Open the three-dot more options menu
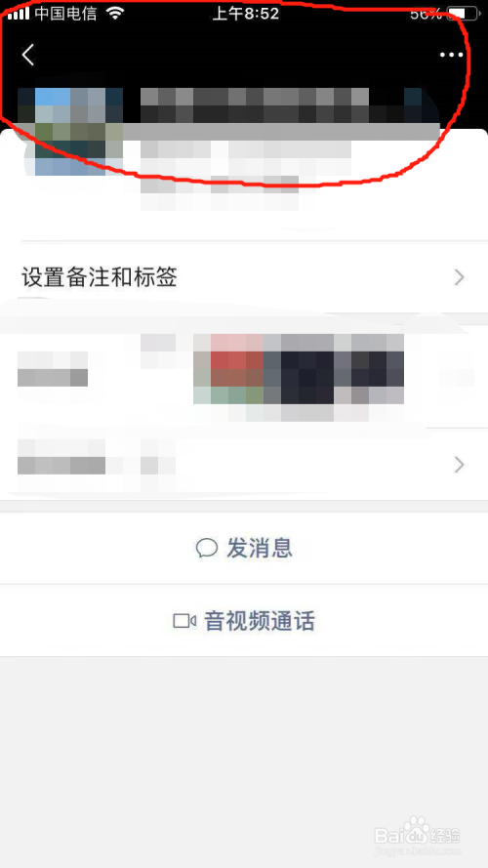The height and width of the screenshot is (868, 488). [x=451, y=55]
